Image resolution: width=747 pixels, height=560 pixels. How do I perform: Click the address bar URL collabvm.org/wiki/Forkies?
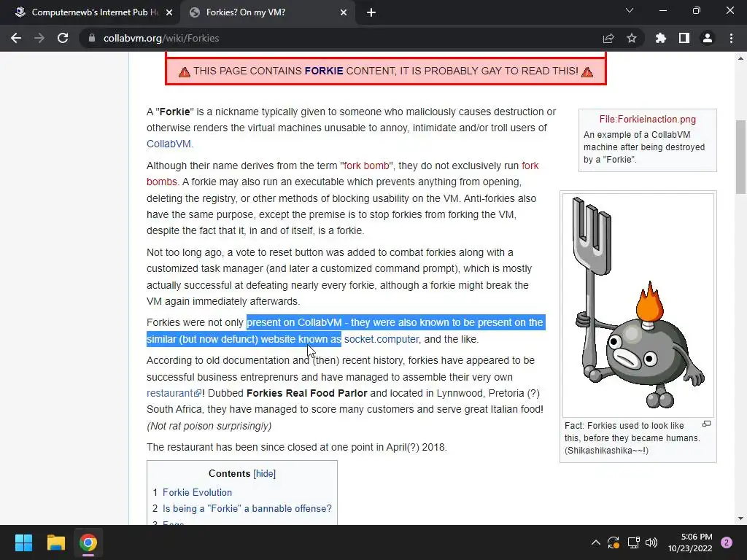tap(161, 38)
